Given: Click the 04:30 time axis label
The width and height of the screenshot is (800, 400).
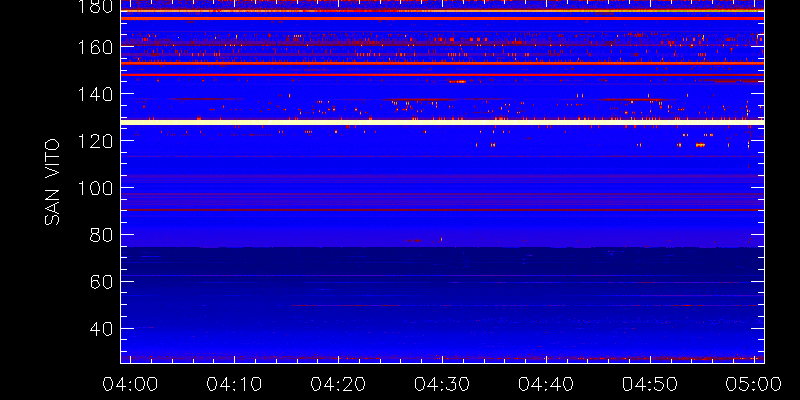Looking at the screenshot, I should [x=442, y=384].
